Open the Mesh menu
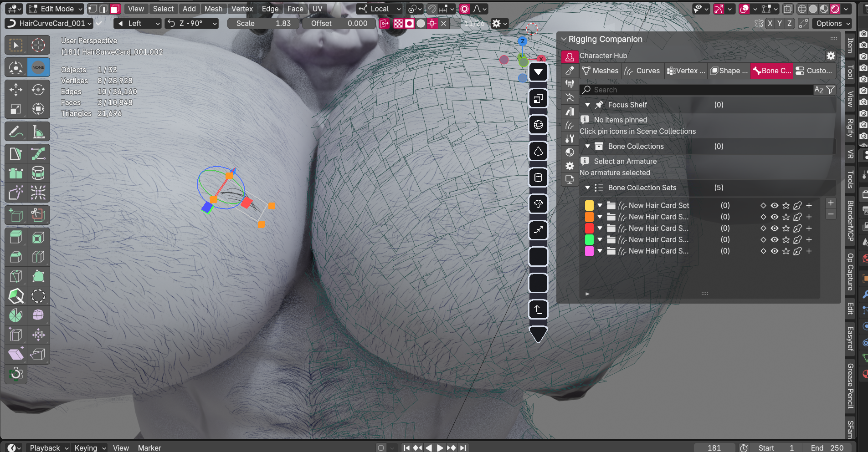Viewport: 868px width, 452px height. [213, 9]
